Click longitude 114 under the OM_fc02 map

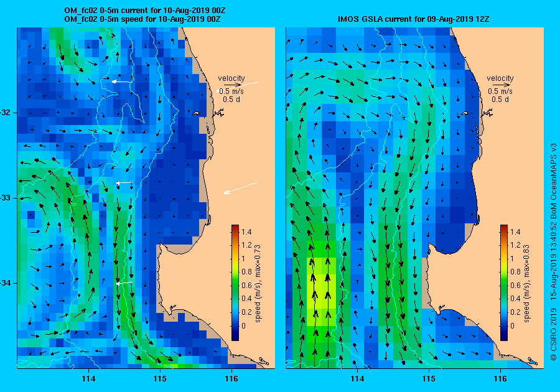pyautogui.click(x=88, y=379)
